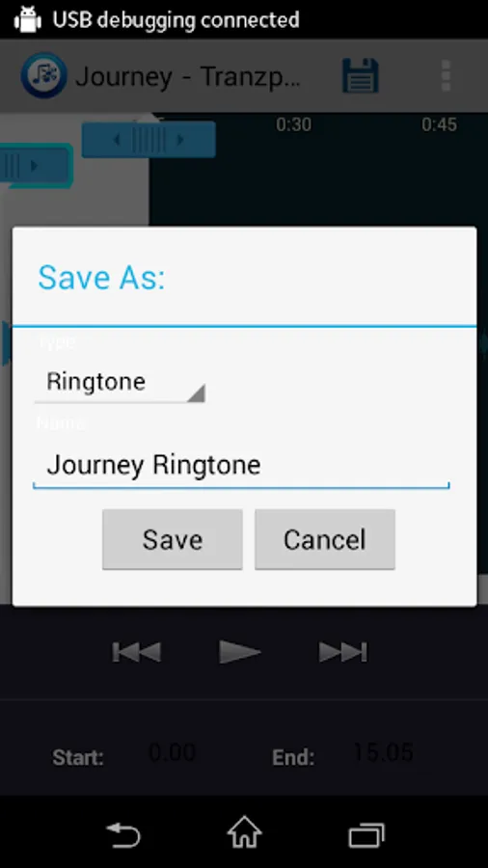Open the three-dot overflow menu

(x=446, y=75)
